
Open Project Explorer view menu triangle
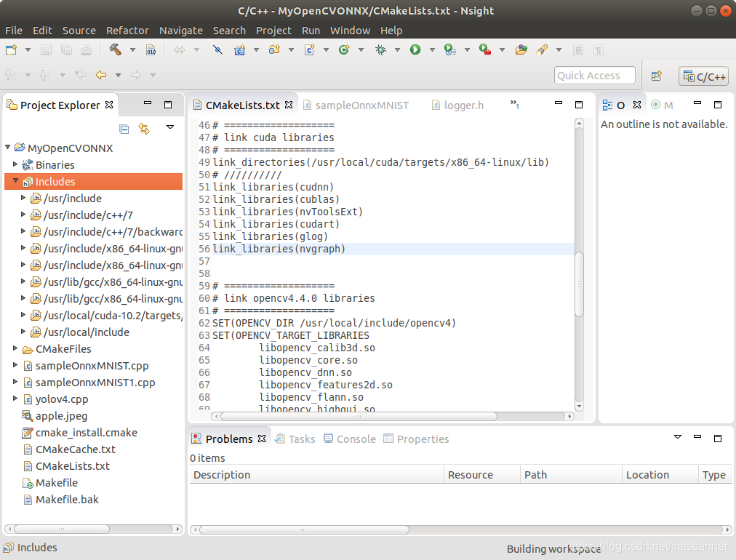point(170,127)
